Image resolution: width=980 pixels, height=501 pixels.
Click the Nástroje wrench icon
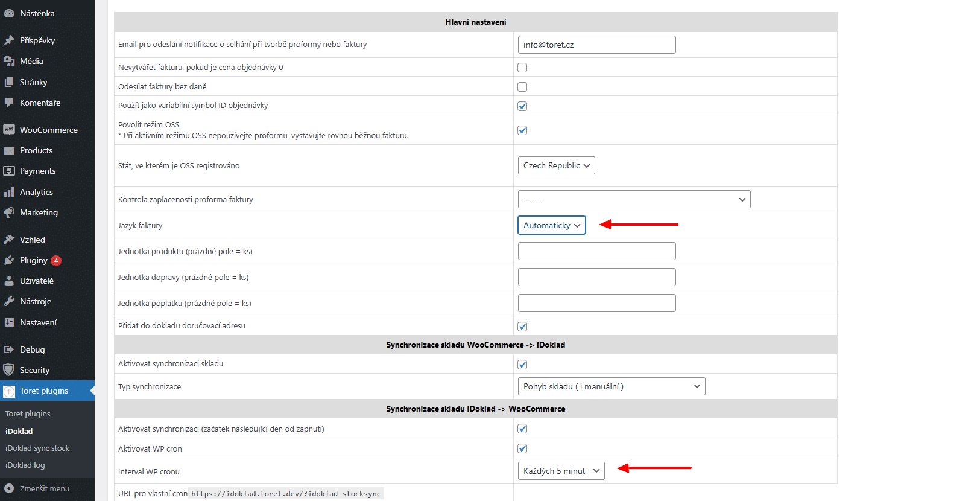(x=9, y=301)
